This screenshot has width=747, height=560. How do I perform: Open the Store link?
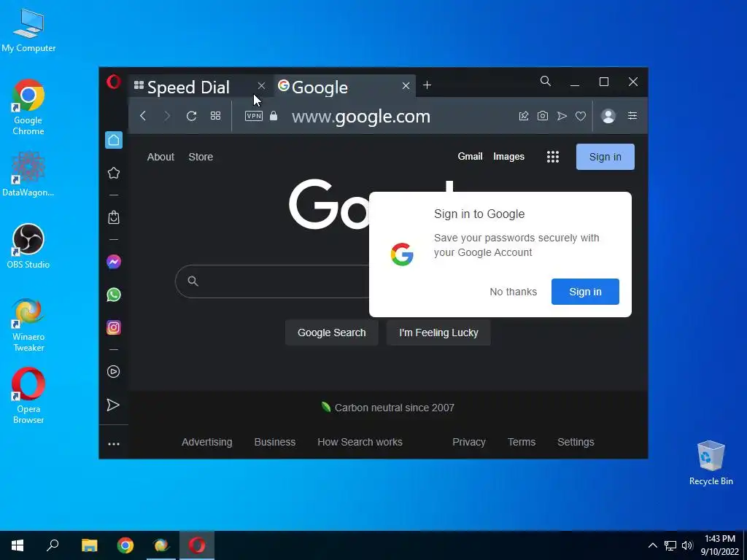201,157
